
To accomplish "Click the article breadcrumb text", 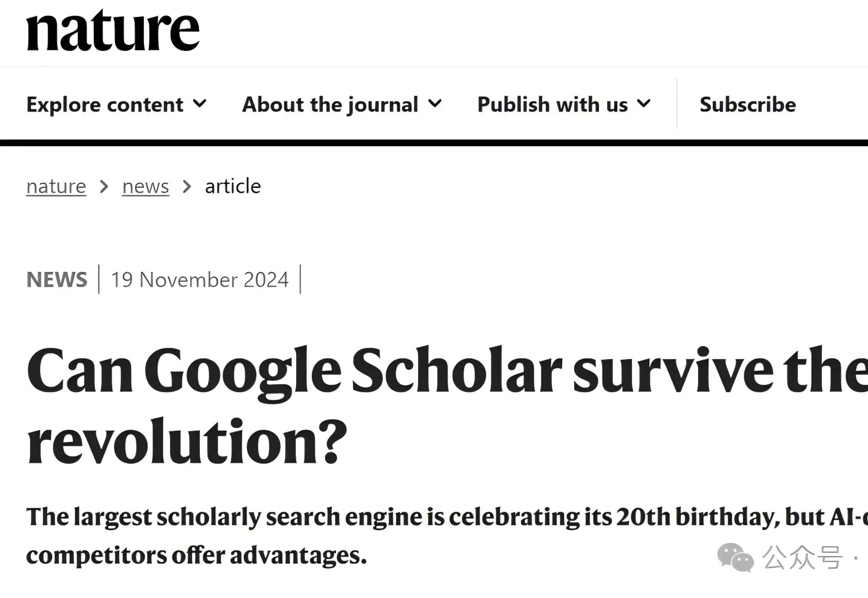I will (x=233, y=186).
